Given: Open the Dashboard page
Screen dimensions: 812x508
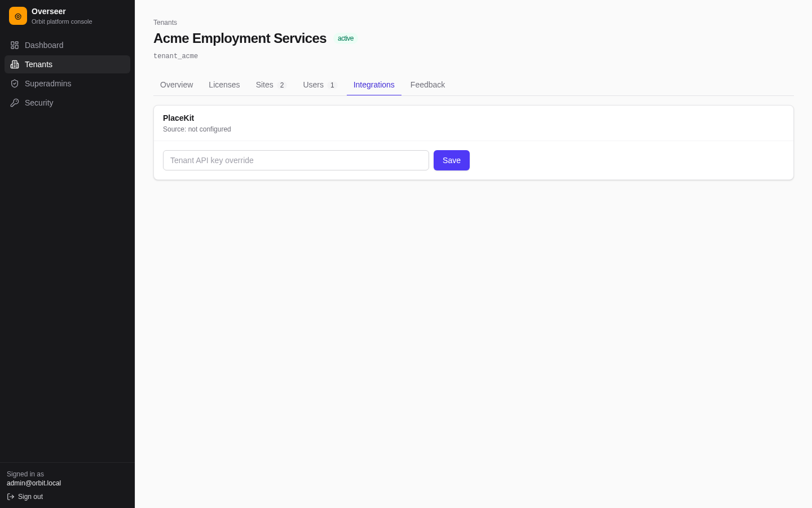Looking at the screenshot, I should [67, 45].
